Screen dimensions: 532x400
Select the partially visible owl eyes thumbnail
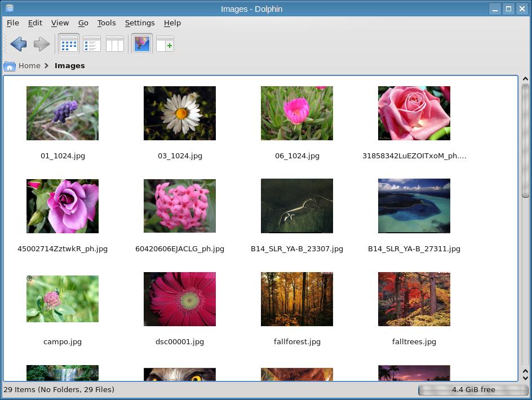tap(180, 374)
